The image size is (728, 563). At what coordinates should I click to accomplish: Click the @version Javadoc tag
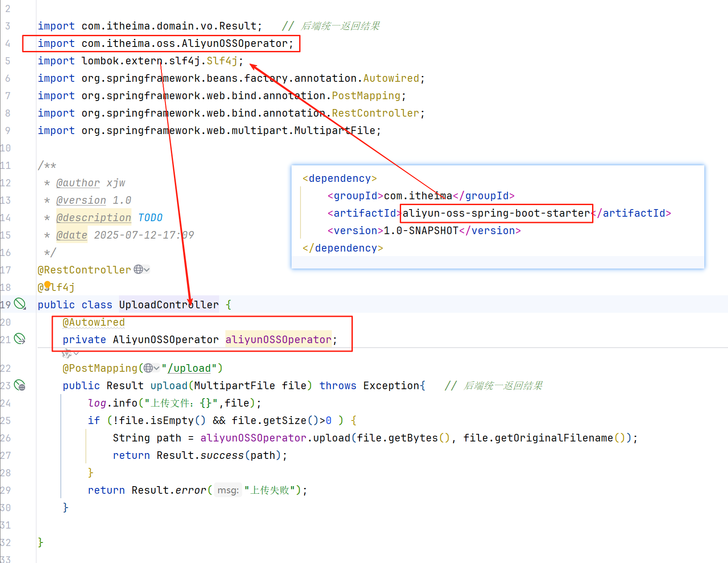(81, 200)
